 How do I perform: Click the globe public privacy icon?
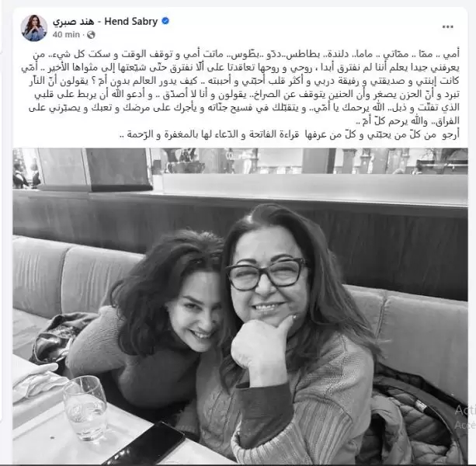[91, 35]
